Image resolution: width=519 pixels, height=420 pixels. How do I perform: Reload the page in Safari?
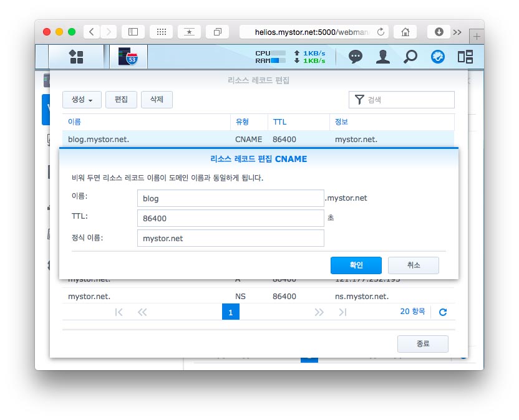[381, 32]
